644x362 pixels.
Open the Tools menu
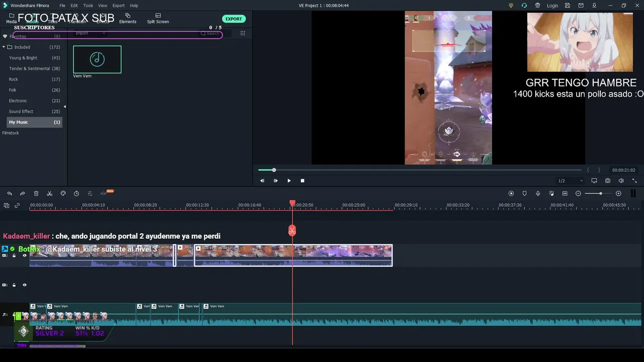[x=88, y=6]
